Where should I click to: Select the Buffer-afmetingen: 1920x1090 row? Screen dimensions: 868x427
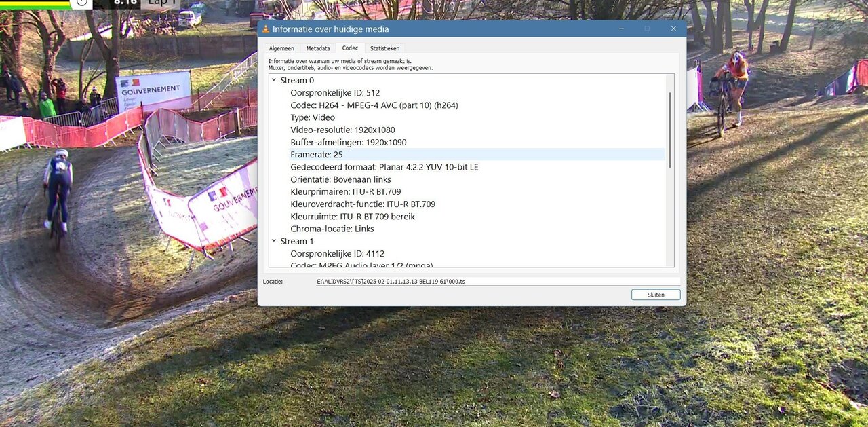tap(349, 143)
